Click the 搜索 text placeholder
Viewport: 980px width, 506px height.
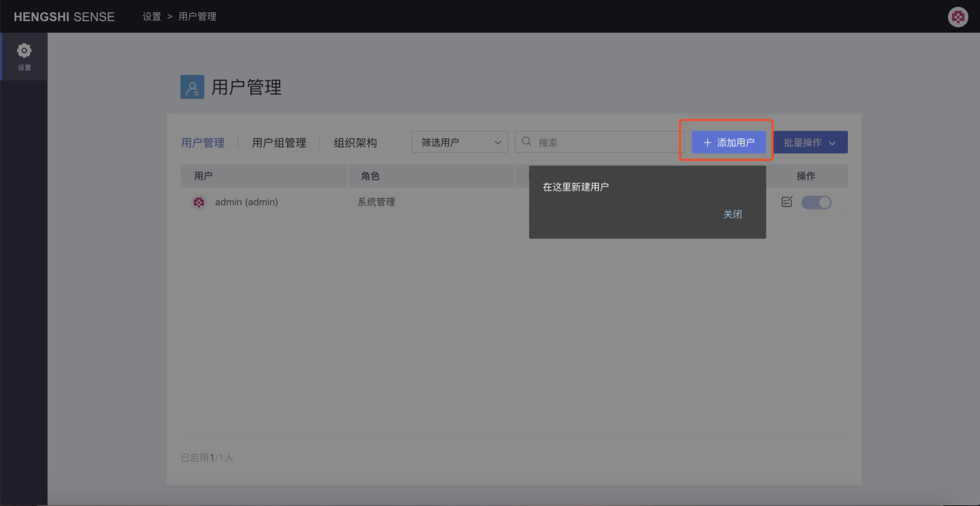[549, 143]
